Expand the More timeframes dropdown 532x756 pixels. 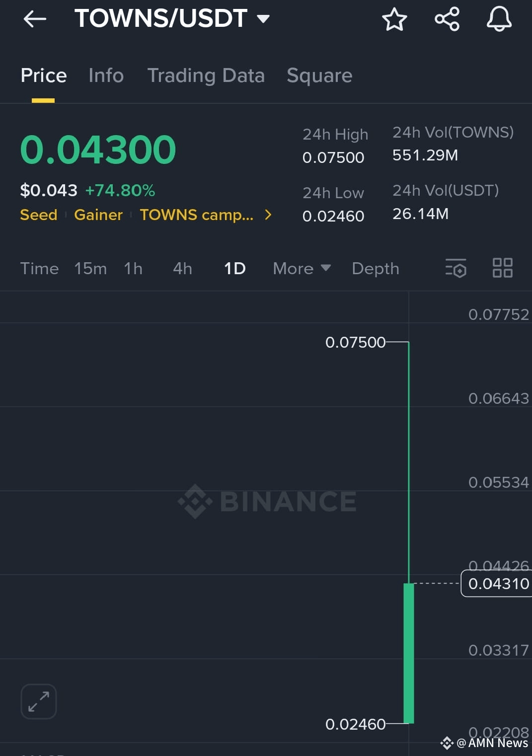tap(302, 268)
